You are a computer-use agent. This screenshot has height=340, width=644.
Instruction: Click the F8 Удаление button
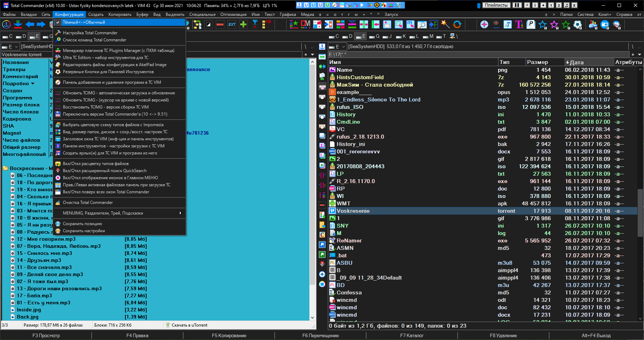(503, 335)
